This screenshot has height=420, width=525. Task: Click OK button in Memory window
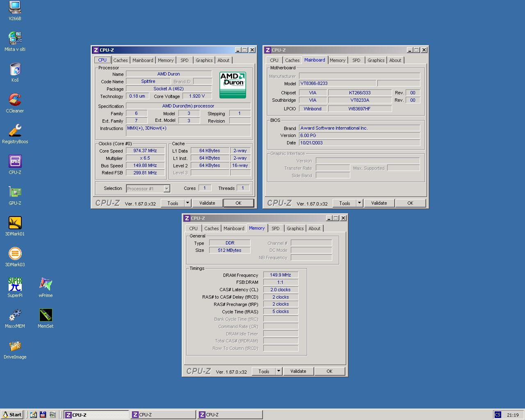pyautogui.click(x=329, y=371)
